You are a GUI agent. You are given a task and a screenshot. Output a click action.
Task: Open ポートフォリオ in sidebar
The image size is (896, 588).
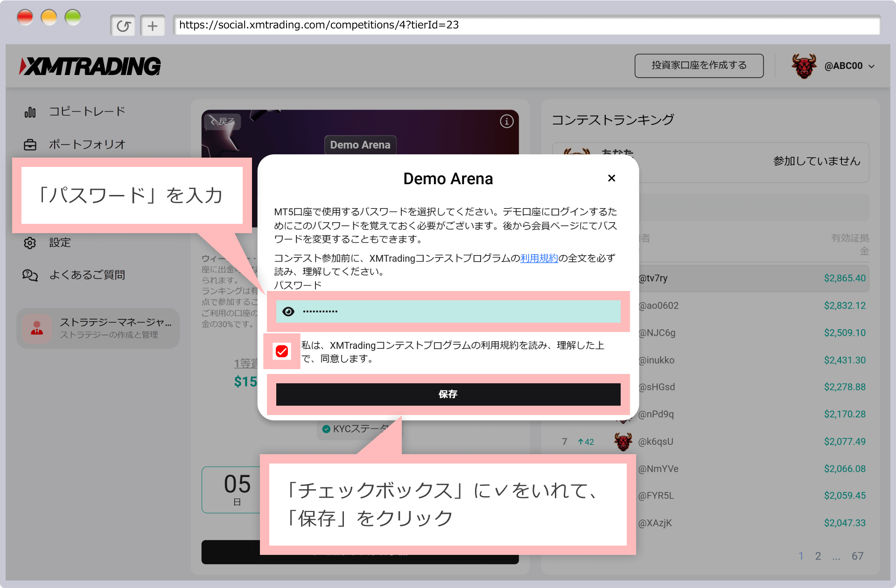(87, 145)
